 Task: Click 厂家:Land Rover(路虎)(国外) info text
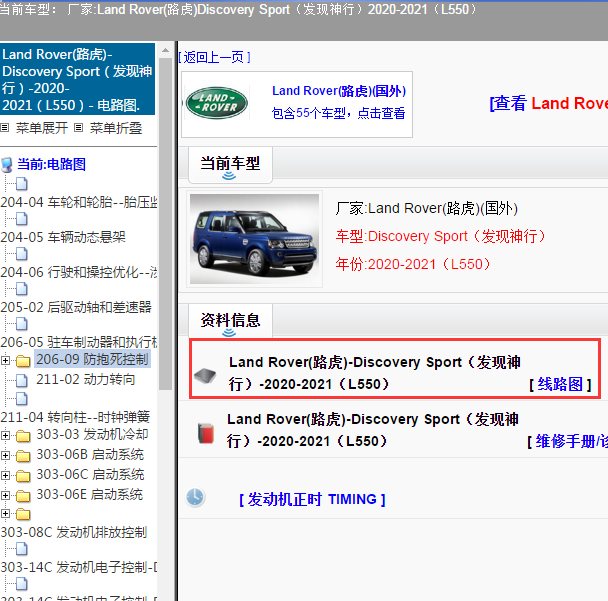(x=427, y=208)
